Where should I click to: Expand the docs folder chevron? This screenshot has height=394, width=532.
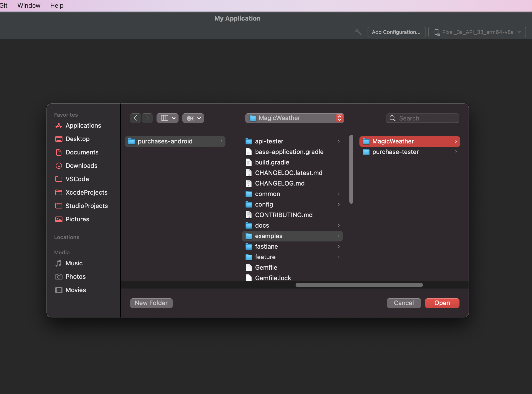click(339, 225)
